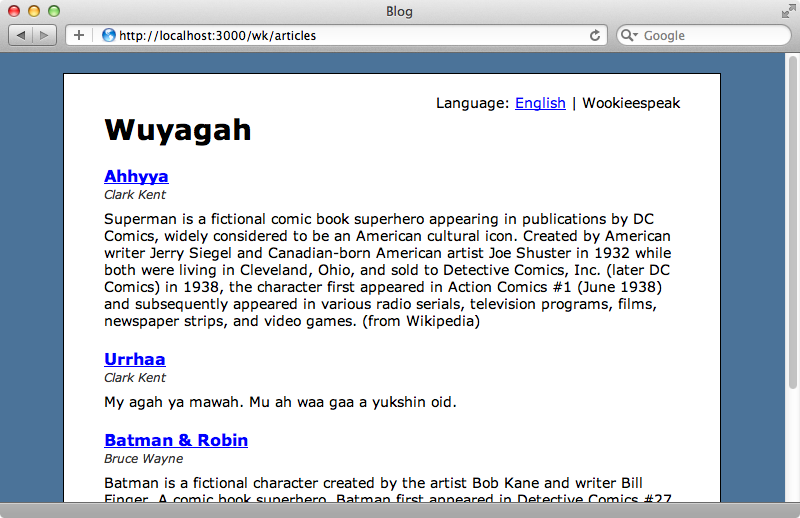Open the Ahhyya article
Viewport: 800px width, 518px height.
(x=136, y=176)
